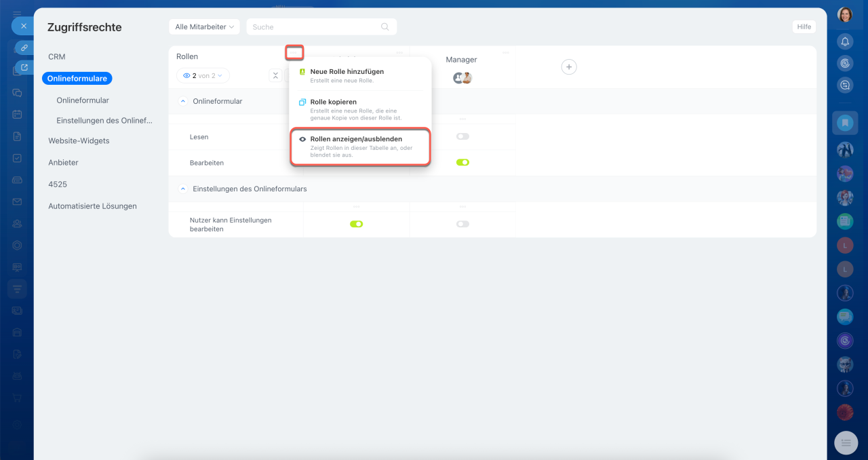868x460 pixels.
Task: Enable Lesen toggle for Manager role
Action: coord(462,136)
